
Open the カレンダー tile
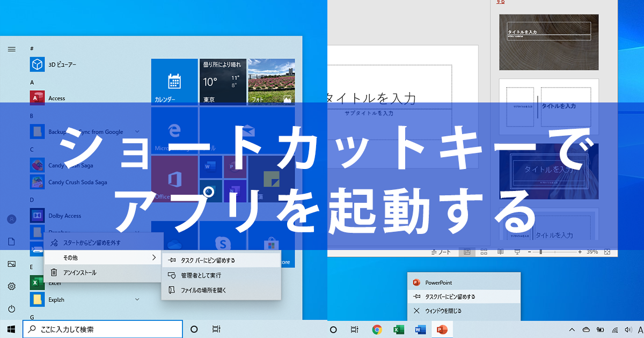click(174, 82)
